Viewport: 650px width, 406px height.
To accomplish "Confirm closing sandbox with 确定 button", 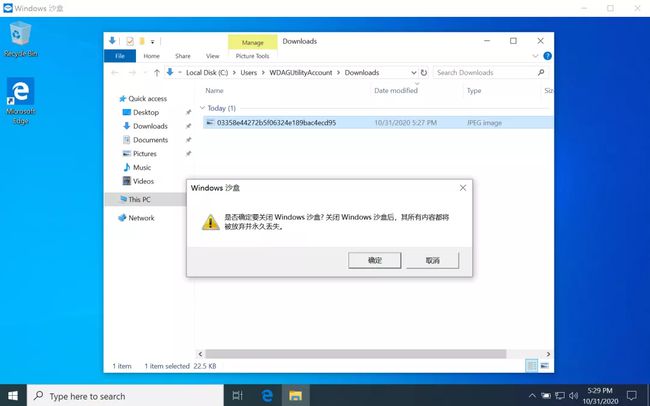I will click(374, 260).
